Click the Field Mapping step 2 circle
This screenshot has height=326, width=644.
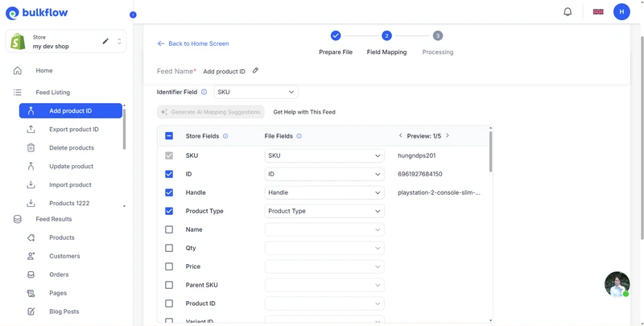pyautogui.click(x=386, y=35)
